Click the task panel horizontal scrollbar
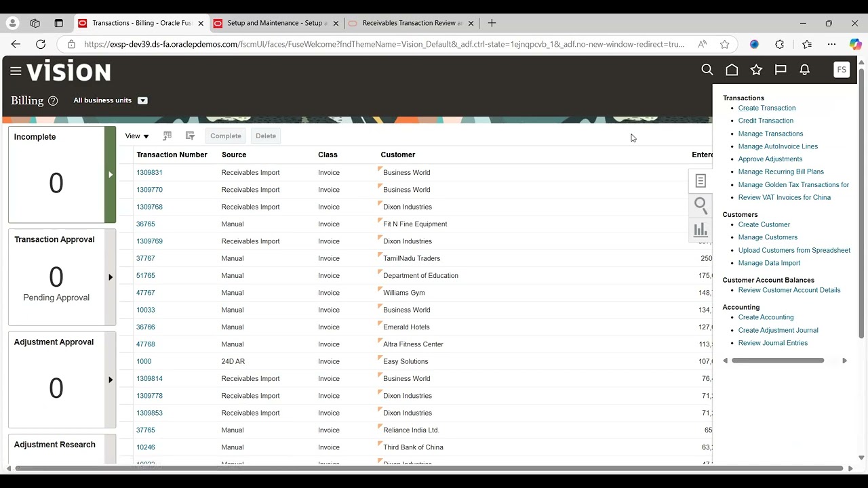Screen dimensions: 868x488 click(778, 361)
